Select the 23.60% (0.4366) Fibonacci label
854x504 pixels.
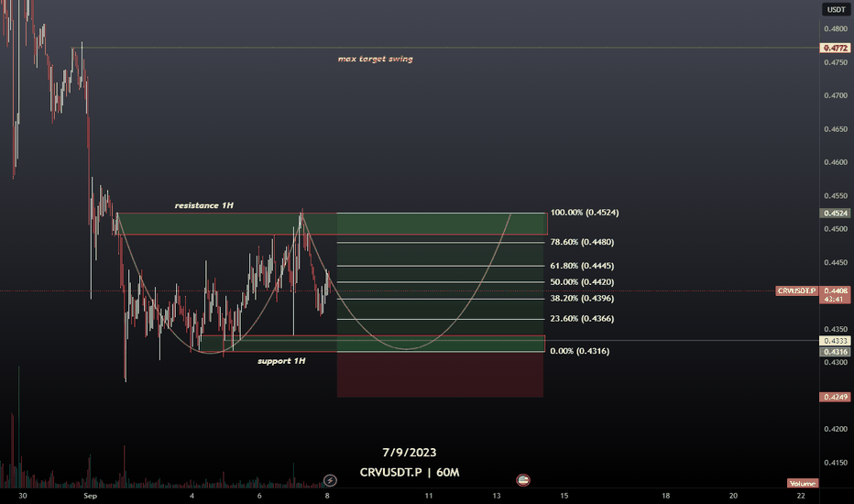tap(582, 319)
